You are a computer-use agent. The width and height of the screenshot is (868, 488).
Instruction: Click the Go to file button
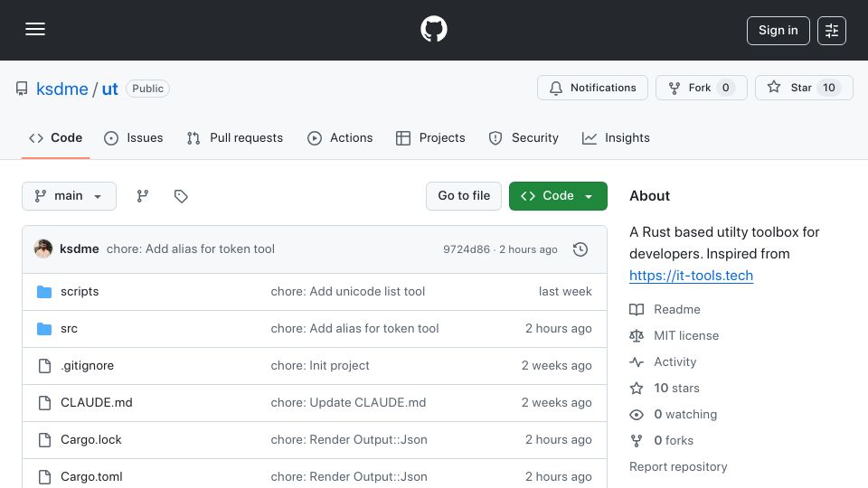[x=464, y=196]
